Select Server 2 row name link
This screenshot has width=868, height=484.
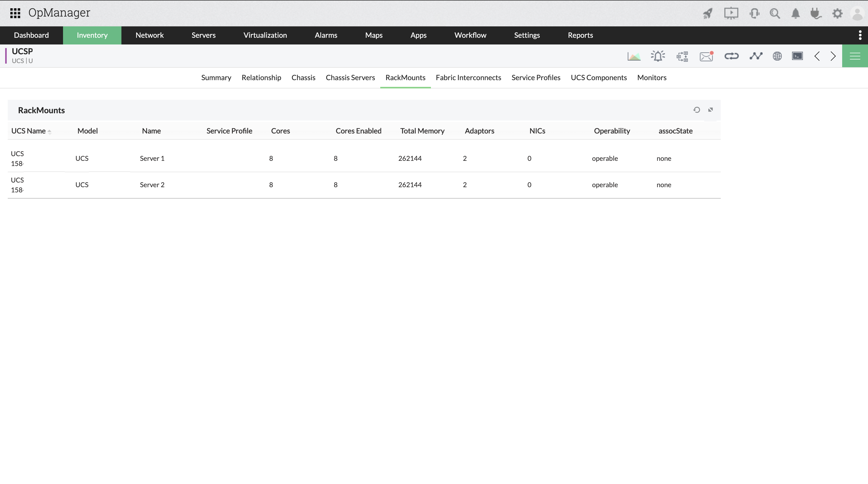pyautogui.click(x=152, y=185)
